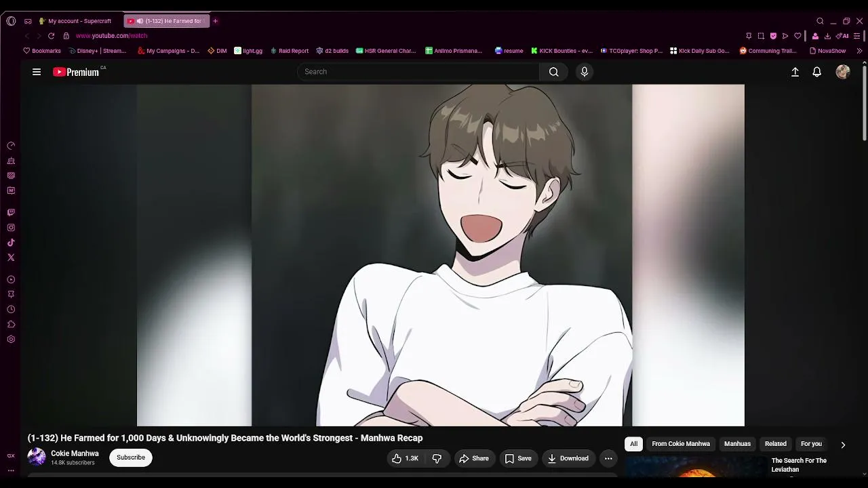Subscribe to Cokie Manhwa
This screenshot has height=488, width=868.
click(x=131, y=457)
